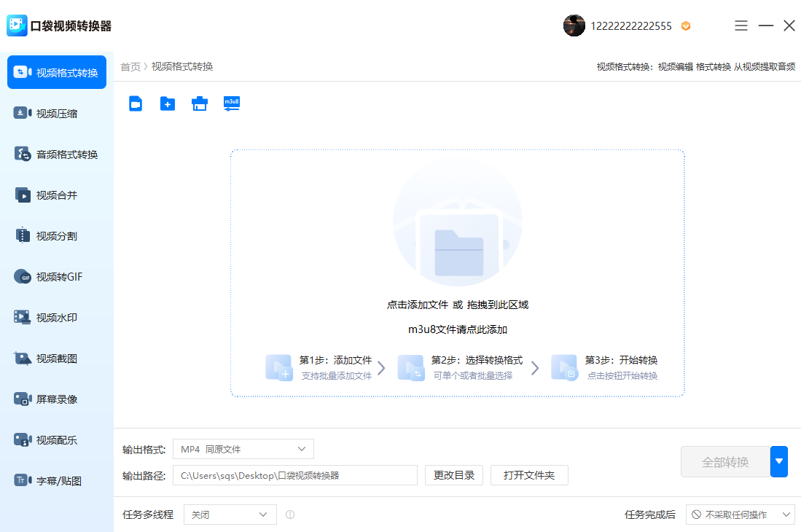Switch to the 视频格式转换 tab
The image size is (801, 532).
(x=56, y=72)
